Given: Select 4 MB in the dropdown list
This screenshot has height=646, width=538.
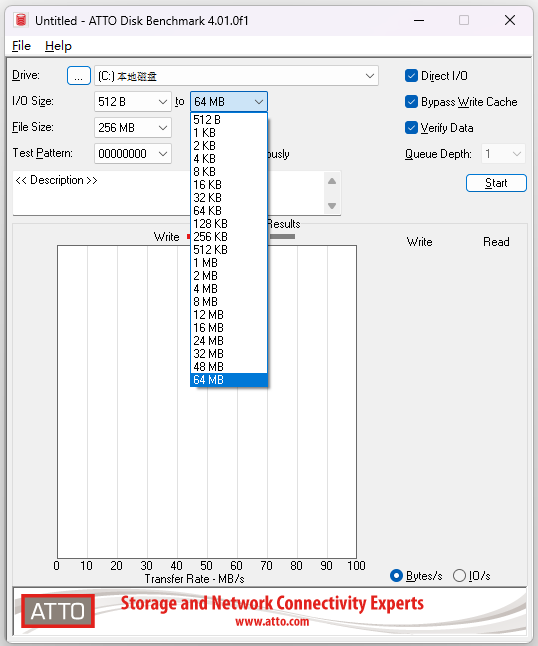Looking at the screenshot, I should [x=229, y=289].
